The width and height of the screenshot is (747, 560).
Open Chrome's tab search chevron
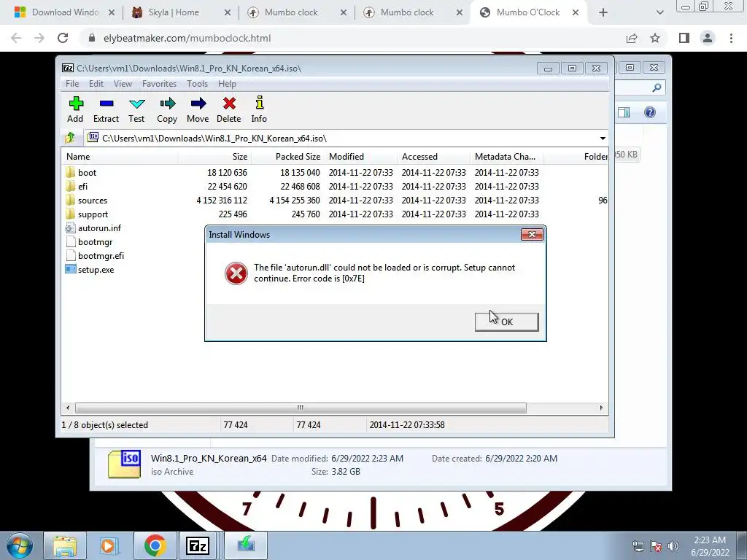click(x=659, y=12)
